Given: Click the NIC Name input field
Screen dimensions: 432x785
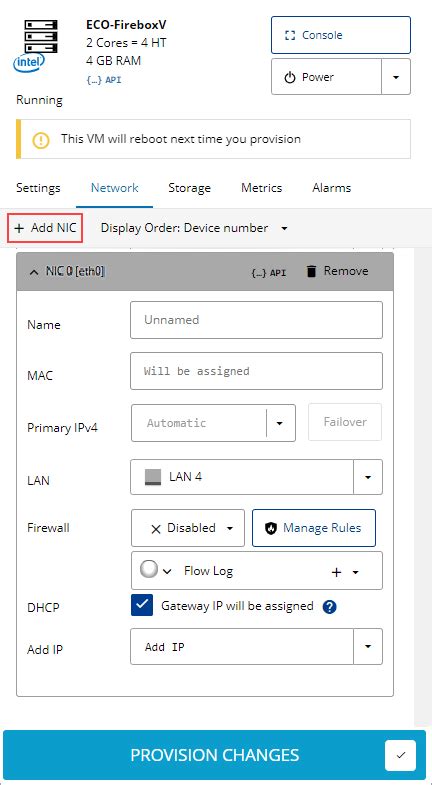Looking at the screenshot, I should [256, 320].
